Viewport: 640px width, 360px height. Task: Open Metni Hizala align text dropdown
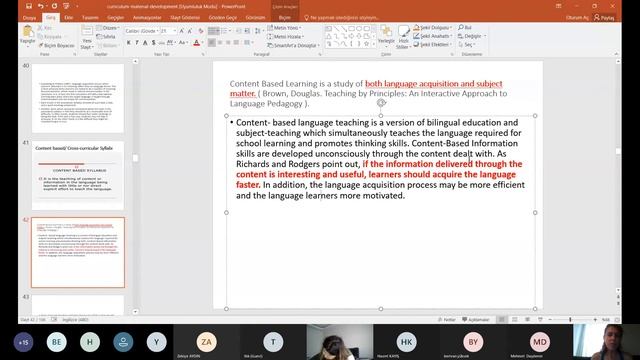pyautogui.click(x=285, y=36)
